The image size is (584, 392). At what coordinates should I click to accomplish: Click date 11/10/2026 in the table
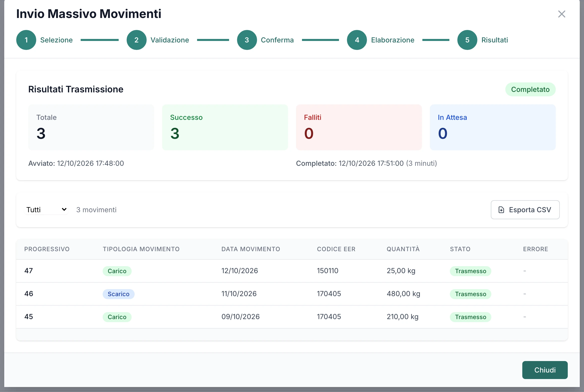pos(239,294)
